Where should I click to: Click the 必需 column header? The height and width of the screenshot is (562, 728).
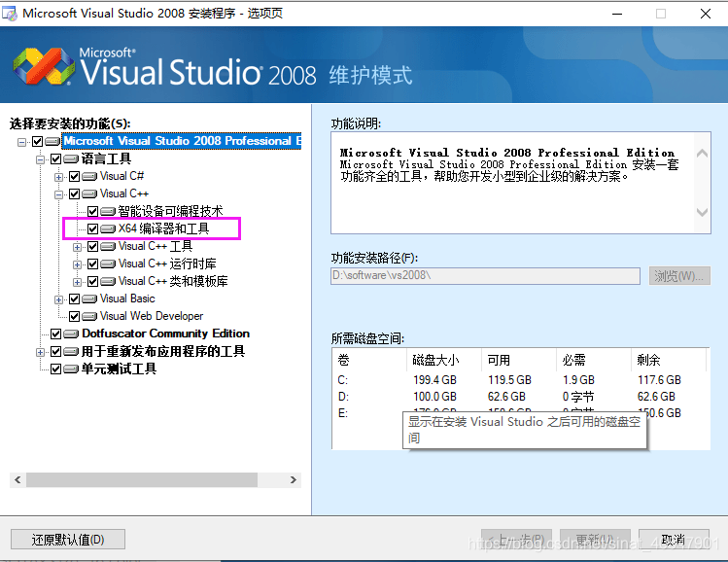tap(593, 360)
